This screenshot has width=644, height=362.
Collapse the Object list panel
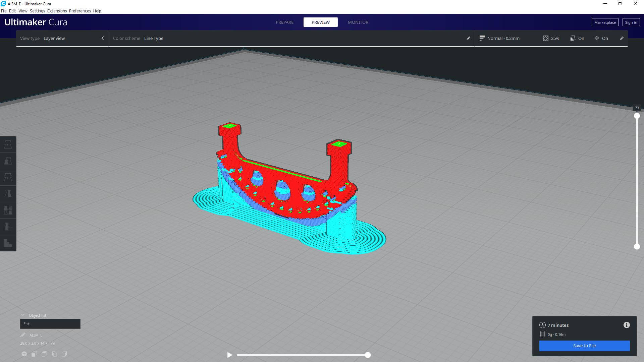click(x=23, y=315)
